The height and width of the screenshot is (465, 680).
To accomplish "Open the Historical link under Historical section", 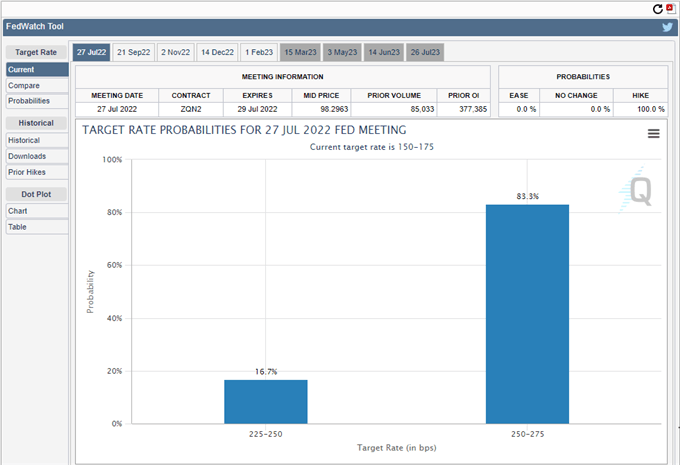I will point(37,140).
